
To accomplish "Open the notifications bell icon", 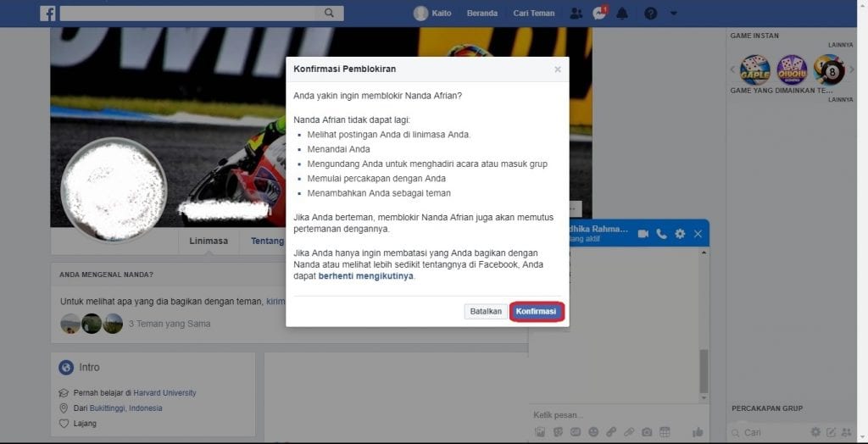I will tap(622, 14).
